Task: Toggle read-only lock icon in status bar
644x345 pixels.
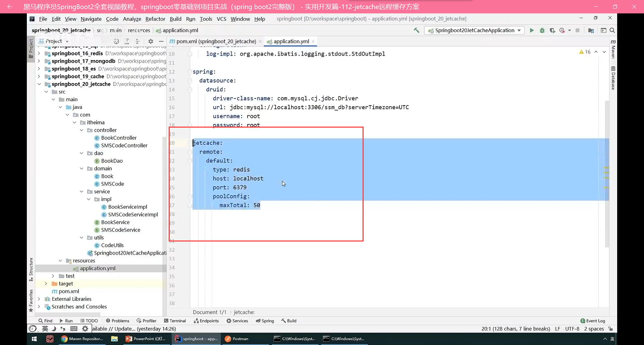Action: coord(611,329)
